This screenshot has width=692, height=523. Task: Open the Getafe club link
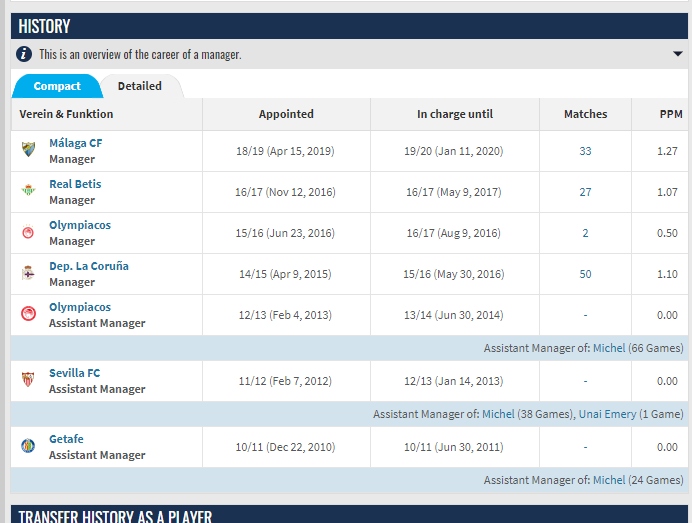[x=66, y=439]
